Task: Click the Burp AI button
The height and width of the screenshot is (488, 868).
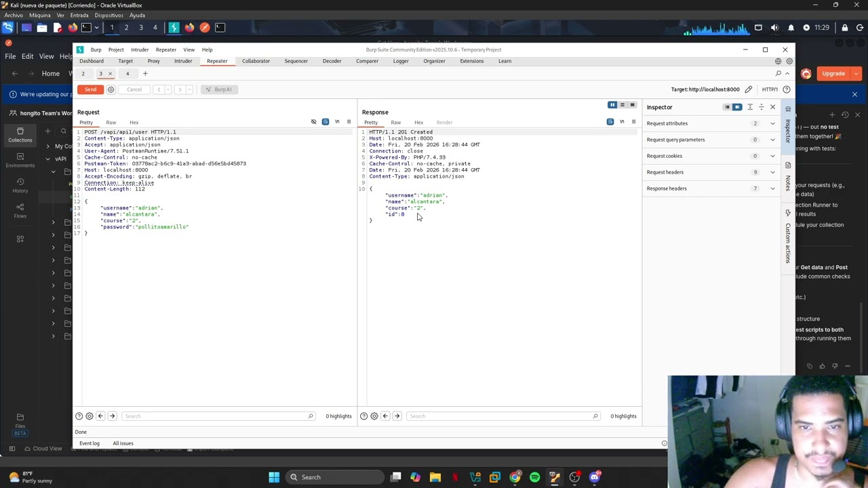Action: 219,89
